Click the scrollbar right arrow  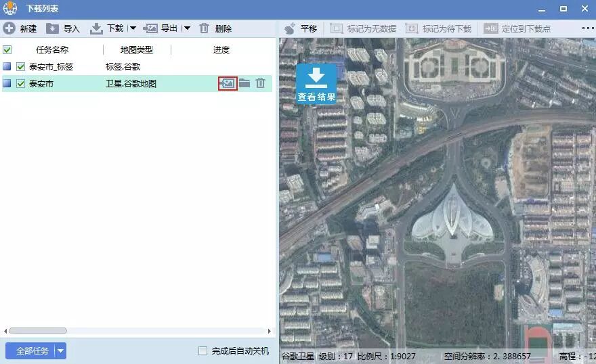point(269,331)
